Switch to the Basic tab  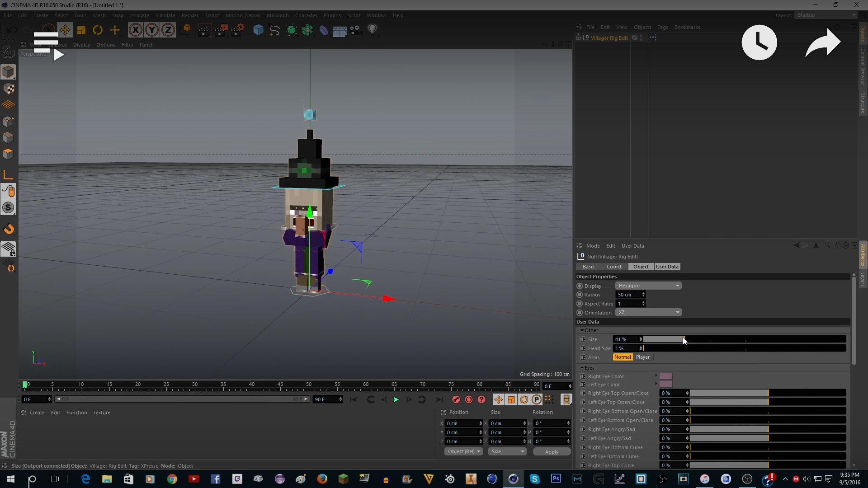tap(589, 267)
